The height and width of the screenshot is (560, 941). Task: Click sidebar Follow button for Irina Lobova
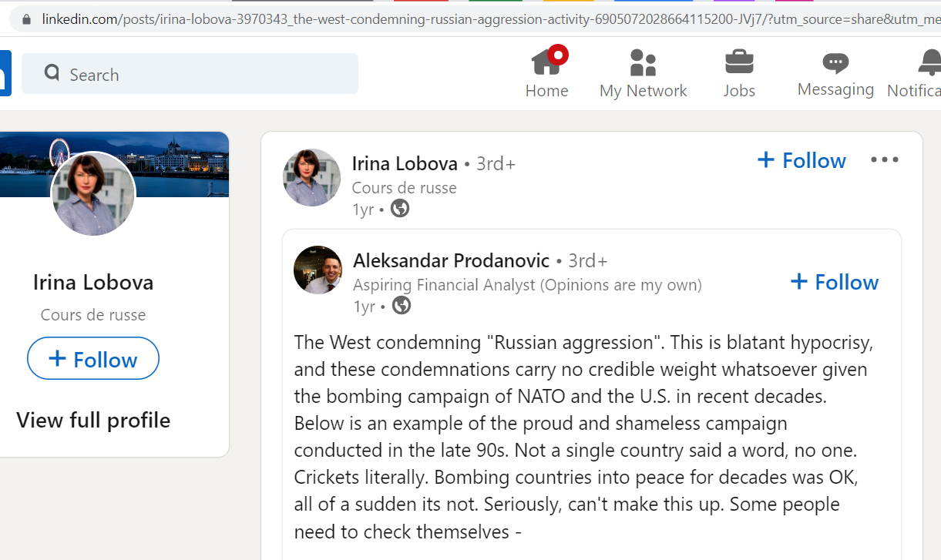coord(93,359)
